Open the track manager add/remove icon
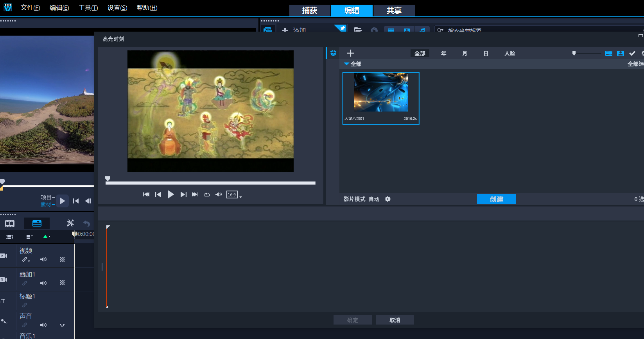Screen dimensions: 644x339 pyautogui.click(x=29, y=237)
